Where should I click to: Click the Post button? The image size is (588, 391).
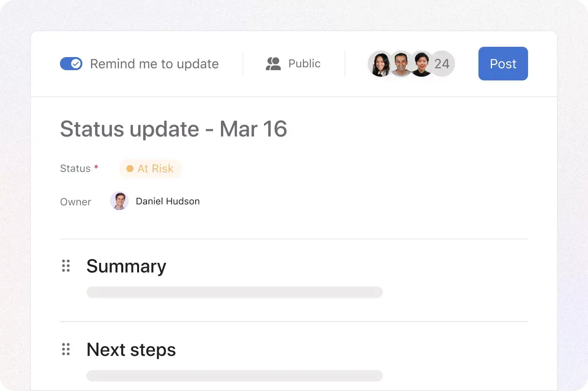point(503,64)
